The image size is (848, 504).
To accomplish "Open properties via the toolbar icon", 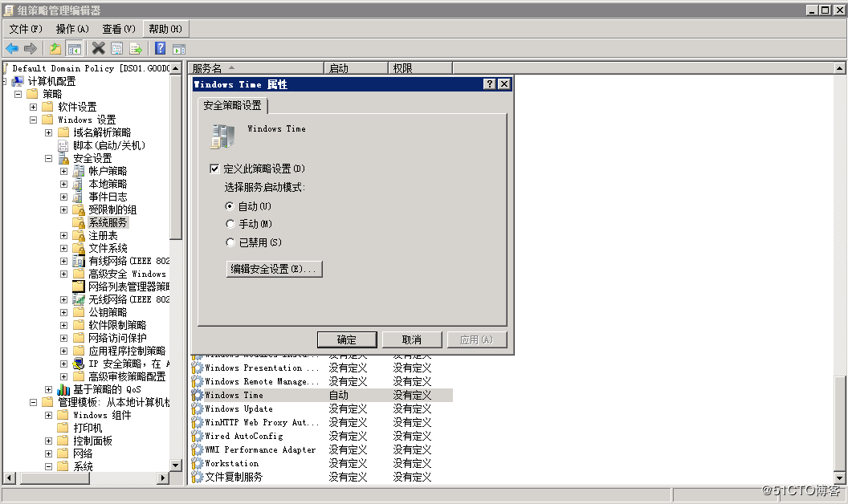I will tap(117, 49).
